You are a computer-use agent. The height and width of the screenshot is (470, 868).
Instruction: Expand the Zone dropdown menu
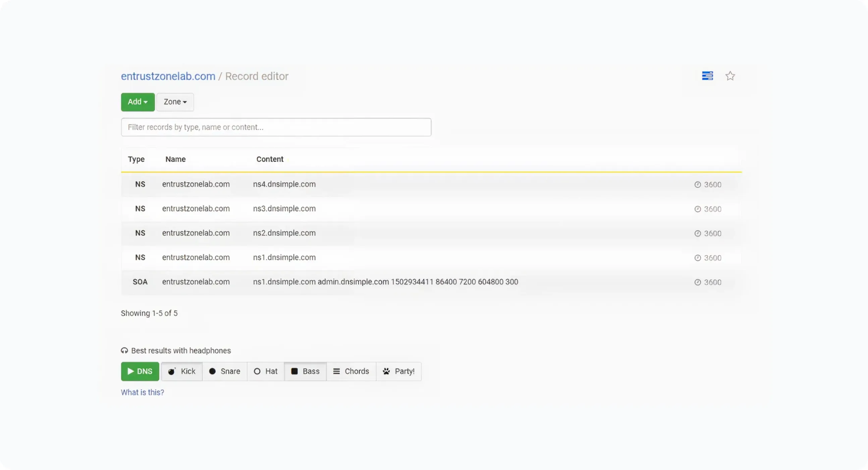175,102
